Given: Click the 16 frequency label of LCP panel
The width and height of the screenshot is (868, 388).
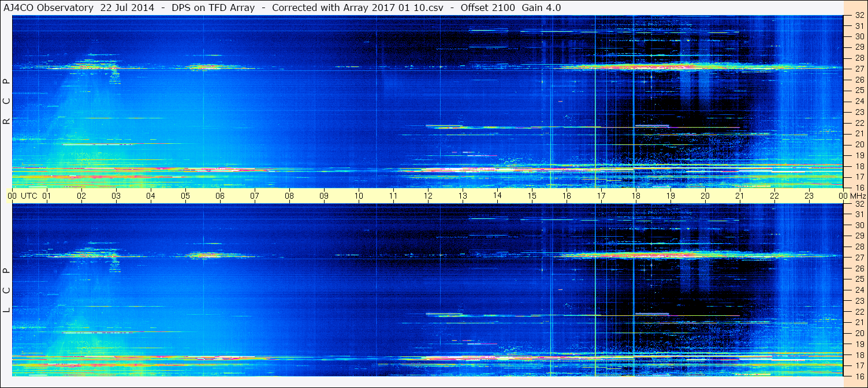Looking at the screenshot, I should 859,376.
